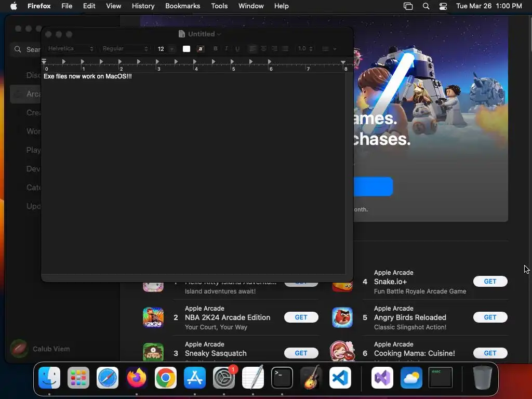Open the 1.0 line spacing dropdown
532x399 pixels.
[305, 49]
